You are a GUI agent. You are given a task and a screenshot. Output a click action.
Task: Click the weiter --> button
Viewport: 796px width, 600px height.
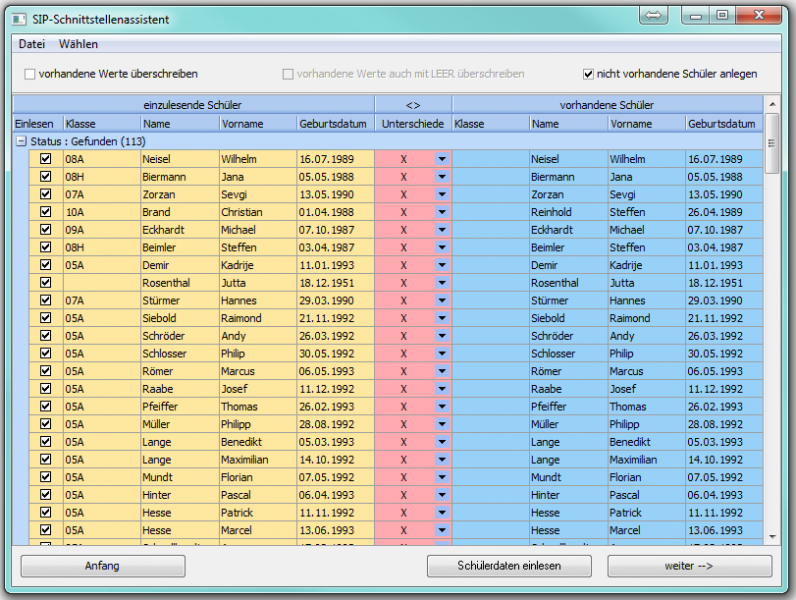coord(689,566)
